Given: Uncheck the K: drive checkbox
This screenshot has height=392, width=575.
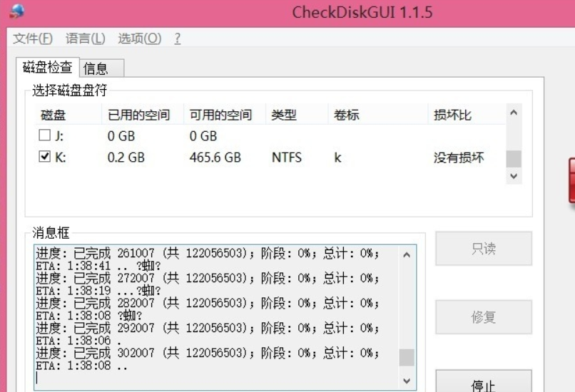Looking at the screenshot, I should 44,158.
